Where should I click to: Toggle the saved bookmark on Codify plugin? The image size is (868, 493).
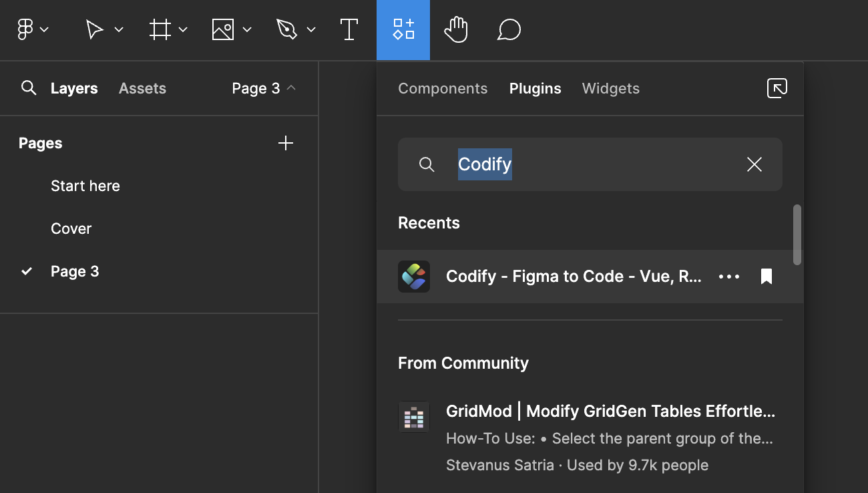pos(767,277)
